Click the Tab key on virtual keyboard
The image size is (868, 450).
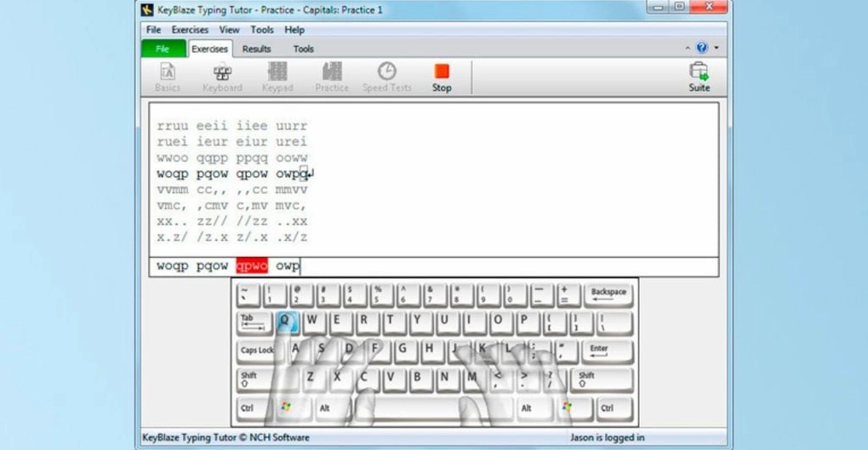pyautogui.click(x=254, y=322)
